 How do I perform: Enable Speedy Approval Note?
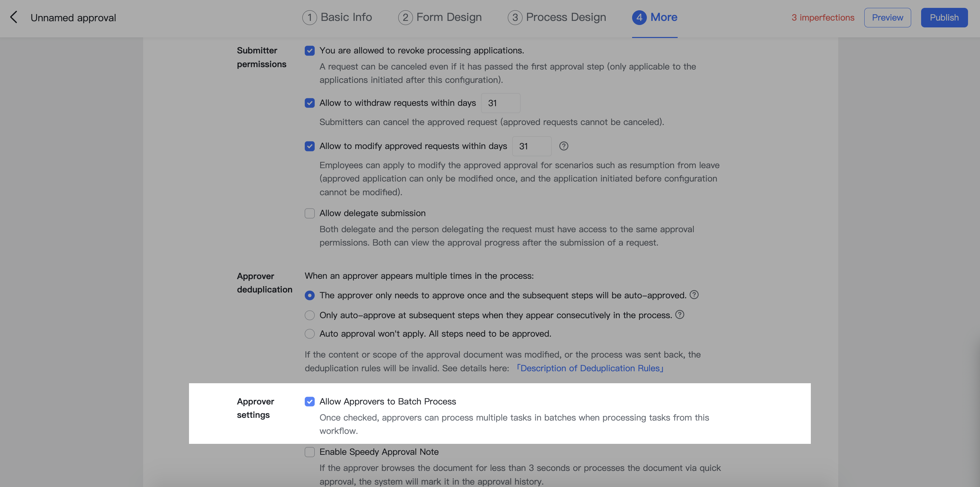click(309, 452)
